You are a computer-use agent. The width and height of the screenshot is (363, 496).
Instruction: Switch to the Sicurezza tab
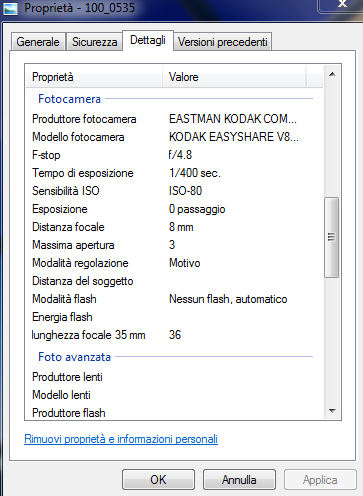pyautogui.click(x=95, y=42)
